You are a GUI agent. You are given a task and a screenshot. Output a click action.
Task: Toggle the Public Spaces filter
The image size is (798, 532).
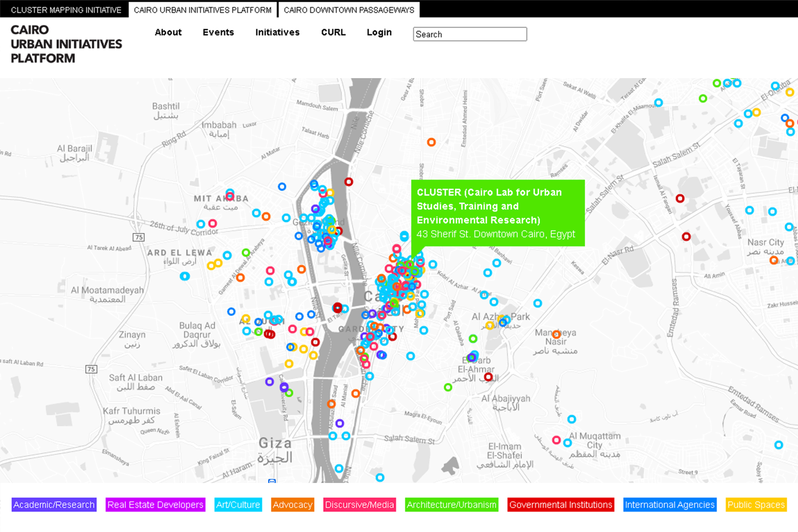(x=756, y=505)
